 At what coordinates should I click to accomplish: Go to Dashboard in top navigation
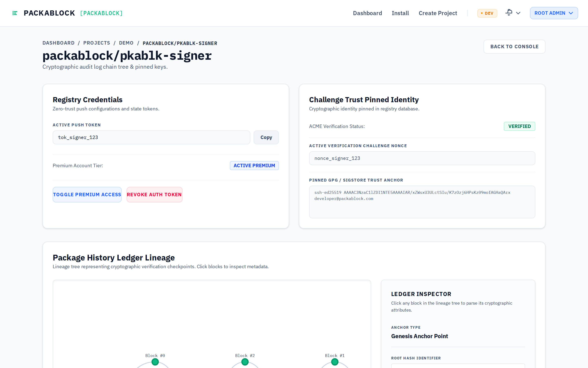(x=367, y=13)
